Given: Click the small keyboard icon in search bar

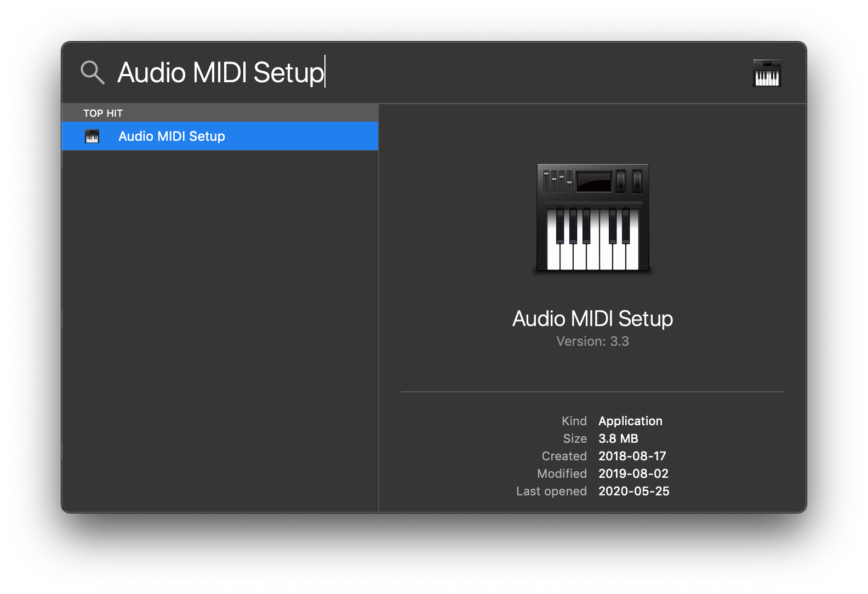Looking at the screenshot, I should pyautogui.click(x=767, y=73).
